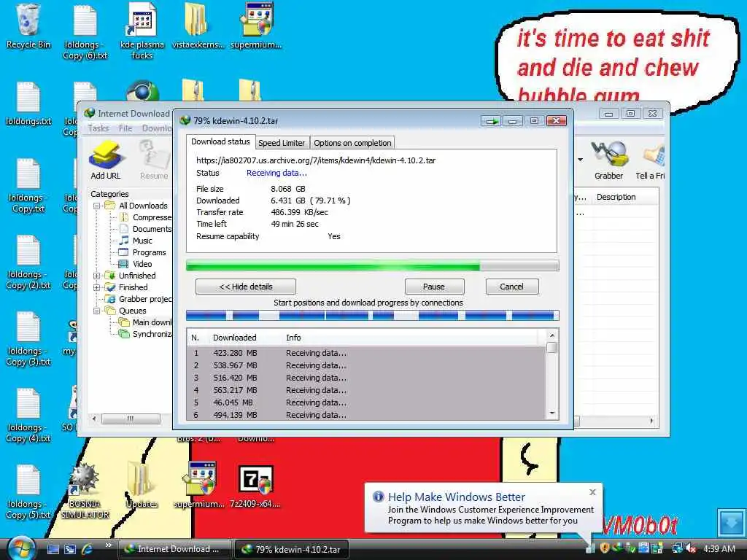Screen dimensions: 747x560
Task: Open the Tasks menu
Action: click(x=98, y=128)
